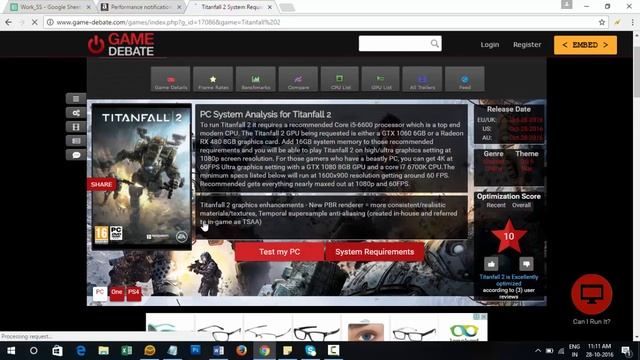640x360 pixels.
Task: Click the film strip icon in sidebar
Action: pyautogui.click(x=76, y=127)
